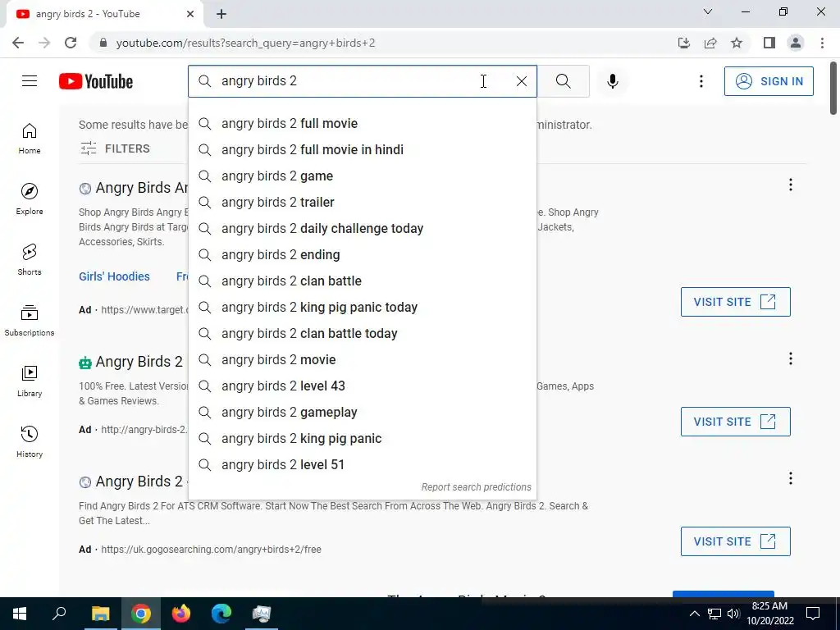Click the install app icon in address bar
Viewport: 840px width, 630px height.
[x=683, y=43]
